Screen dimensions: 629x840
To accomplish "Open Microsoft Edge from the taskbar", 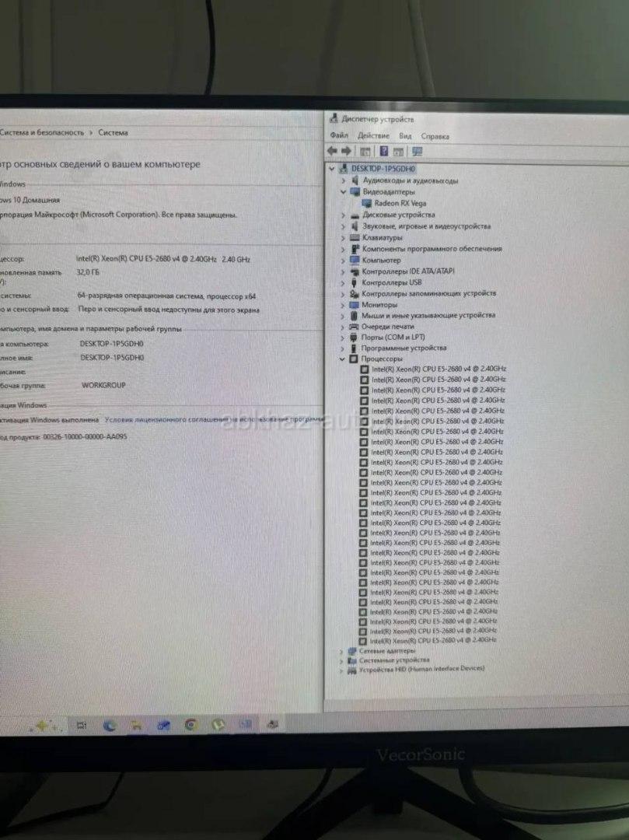I will pyautogui.click(x=110, y=726).
